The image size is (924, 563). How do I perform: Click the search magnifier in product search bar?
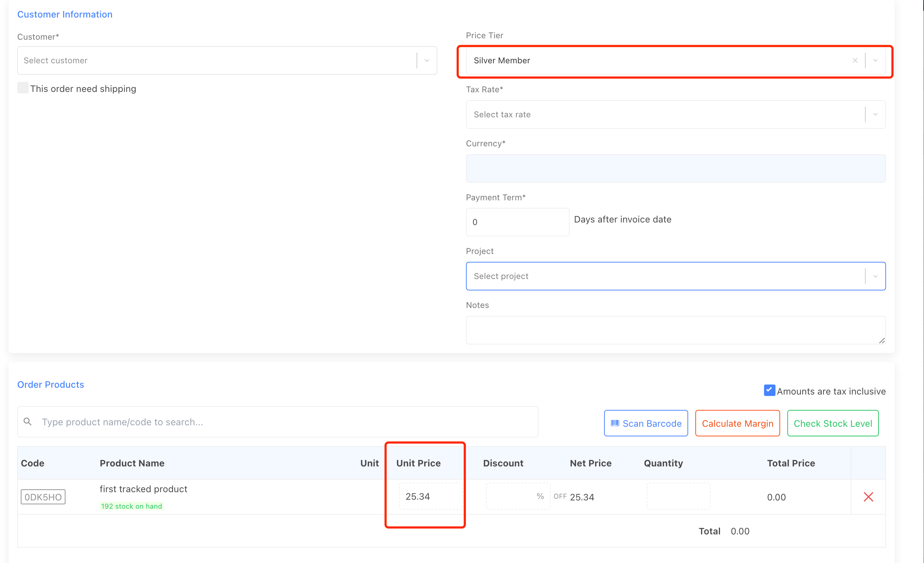[27, 421]
